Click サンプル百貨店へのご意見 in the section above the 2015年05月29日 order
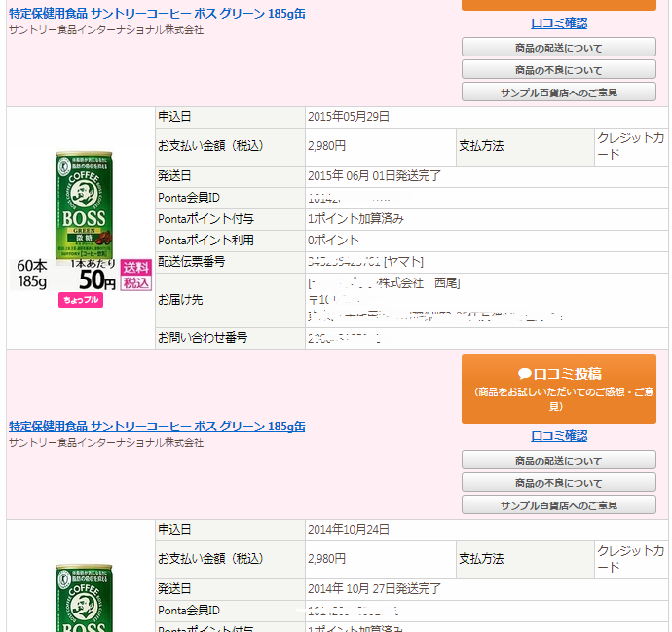This screenshot has height=632, width=672. 559,93
